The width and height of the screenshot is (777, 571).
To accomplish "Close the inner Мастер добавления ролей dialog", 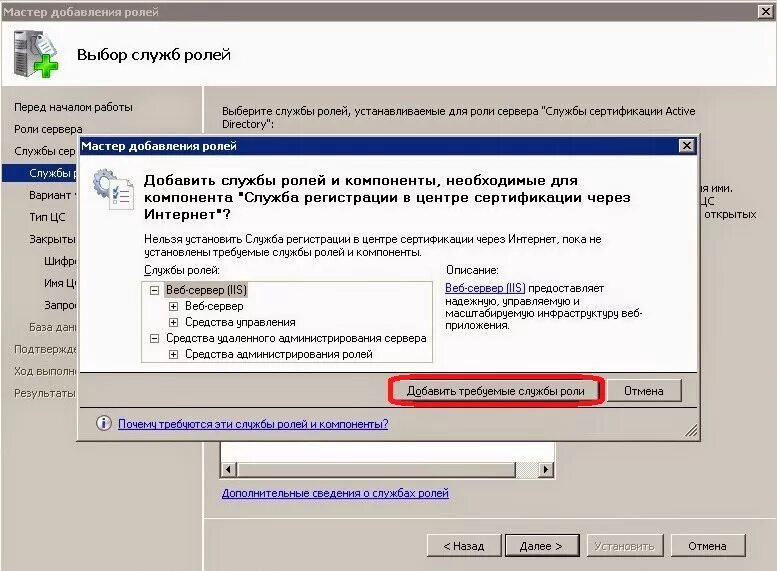I will tap(686, 146).
